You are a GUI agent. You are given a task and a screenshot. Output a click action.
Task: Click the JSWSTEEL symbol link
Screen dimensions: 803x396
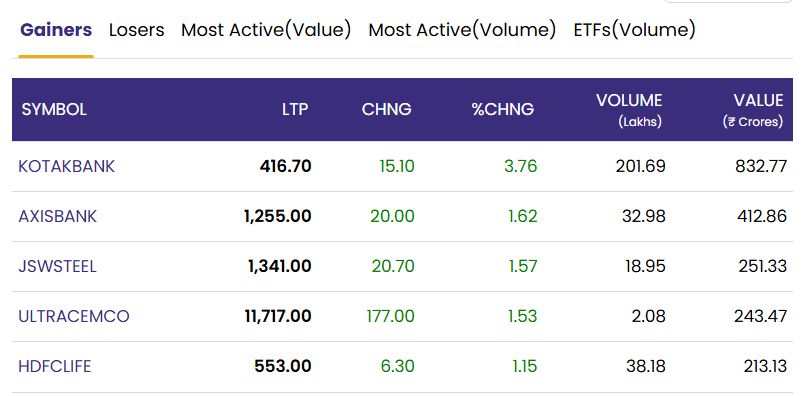(x=57, y=266)
